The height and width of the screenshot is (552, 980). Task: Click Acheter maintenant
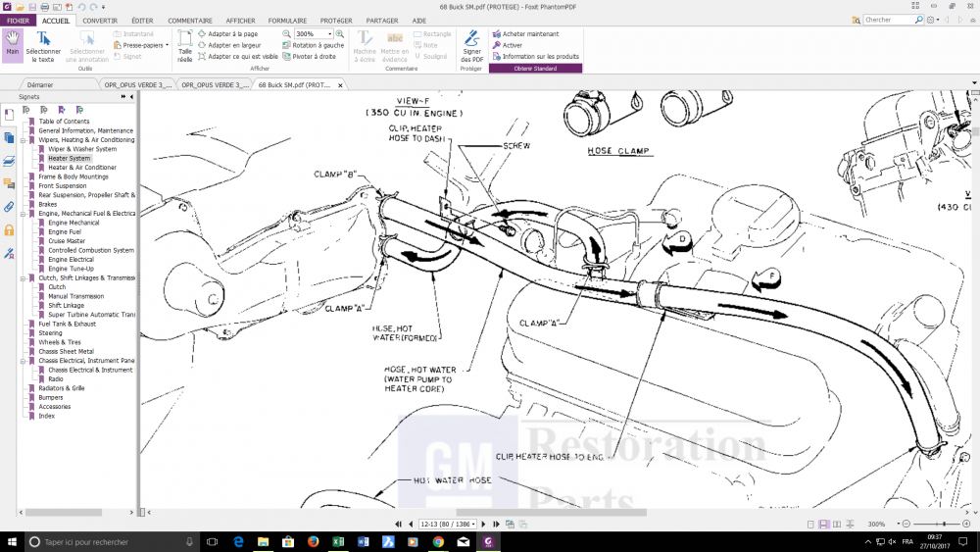[529, 33]
